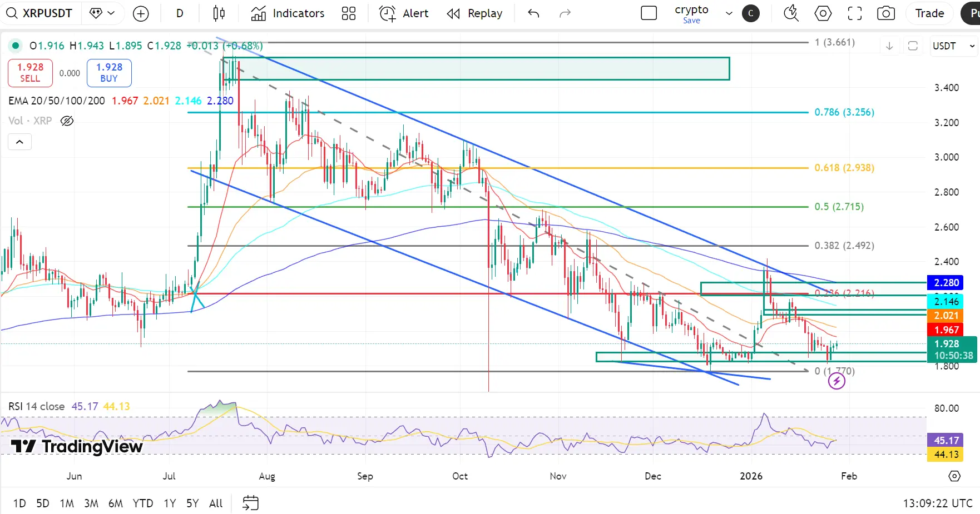Click the RSI 14 close legend

pos(36,406)
